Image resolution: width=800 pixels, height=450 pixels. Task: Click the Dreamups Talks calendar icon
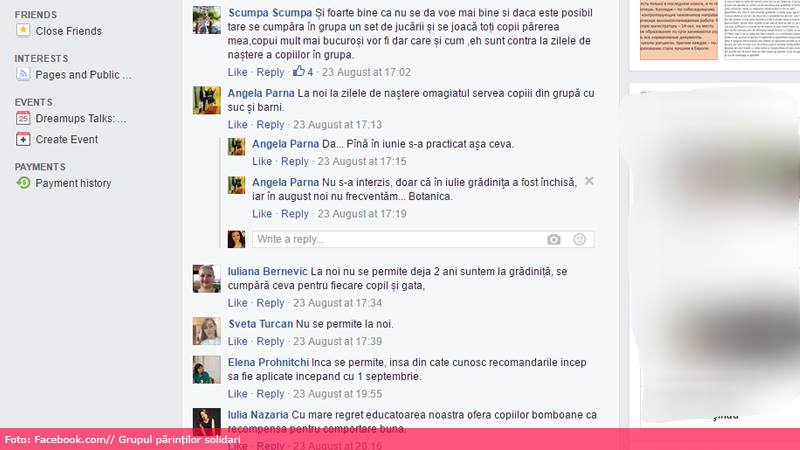click(x=23, y=118)
